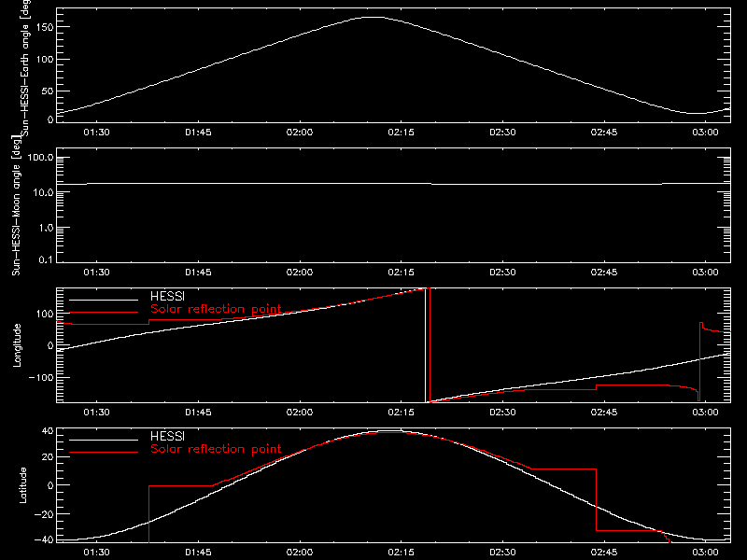Click the -40 tick on Latitude axis
This screenshot has height=560, width=747.
click(44, 540)
